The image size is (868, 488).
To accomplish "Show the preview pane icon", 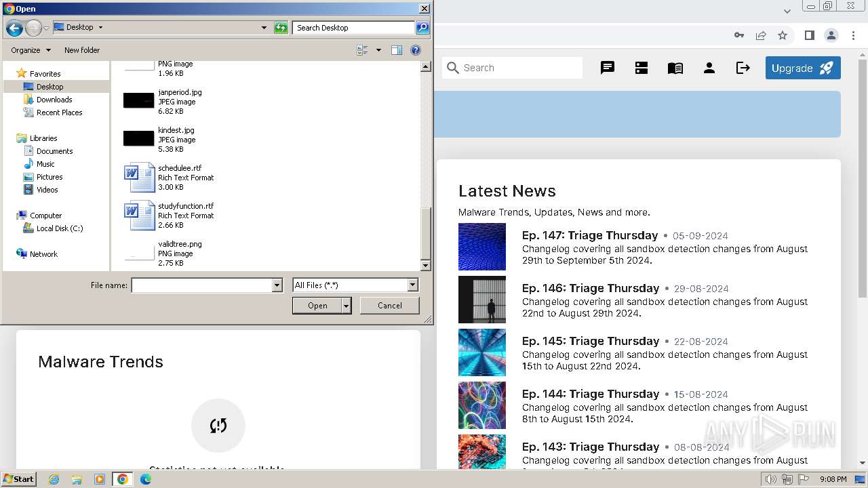I will [x=397, y=50].
